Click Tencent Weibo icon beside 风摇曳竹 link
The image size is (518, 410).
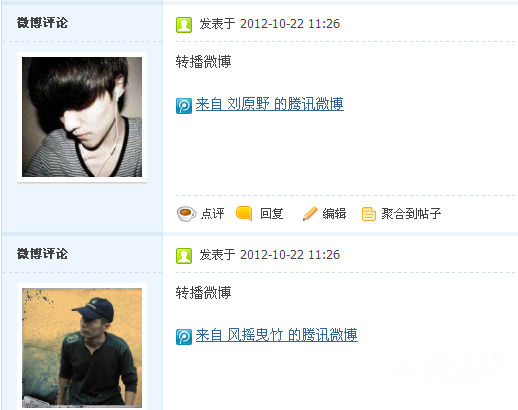click(184, 337)
